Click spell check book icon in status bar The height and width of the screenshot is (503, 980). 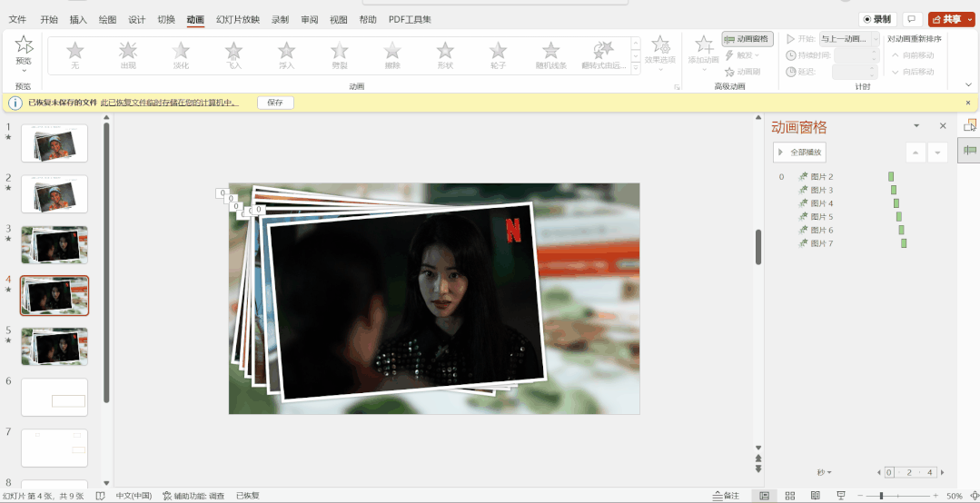100,496
